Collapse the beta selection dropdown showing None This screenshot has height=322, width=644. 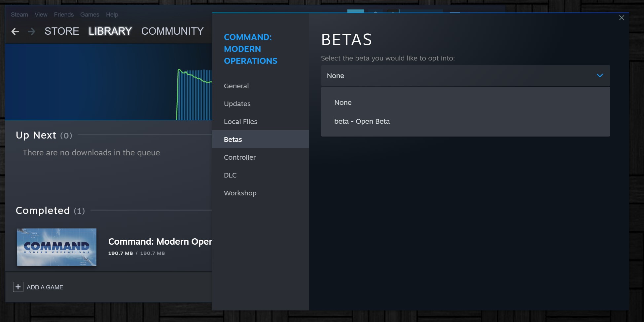click(465, 76)
